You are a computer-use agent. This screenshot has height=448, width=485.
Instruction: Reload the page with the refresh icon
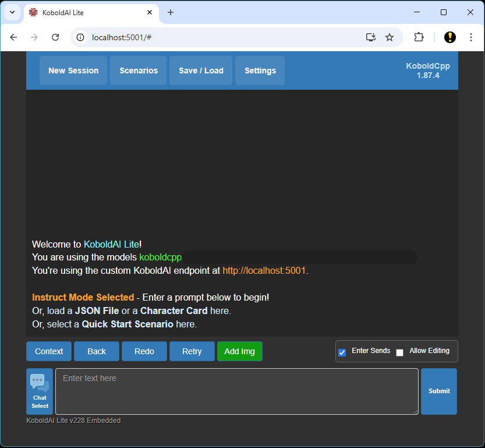55,37
